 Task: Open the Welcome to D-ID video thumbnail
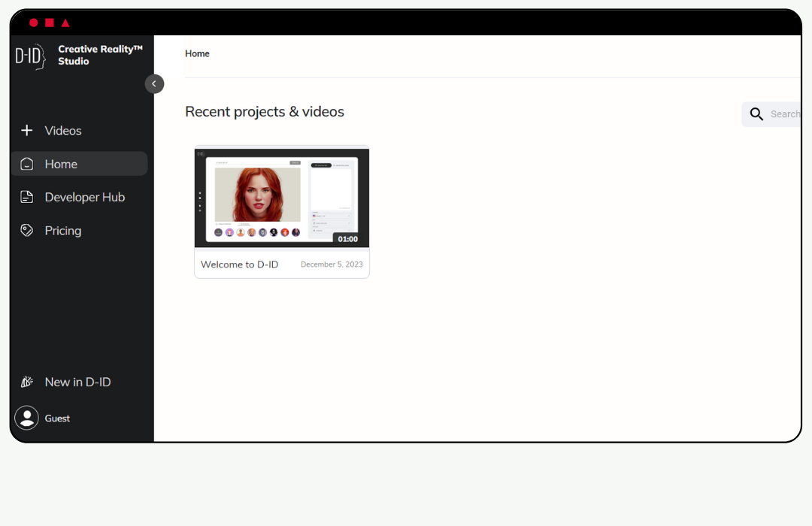282,198
